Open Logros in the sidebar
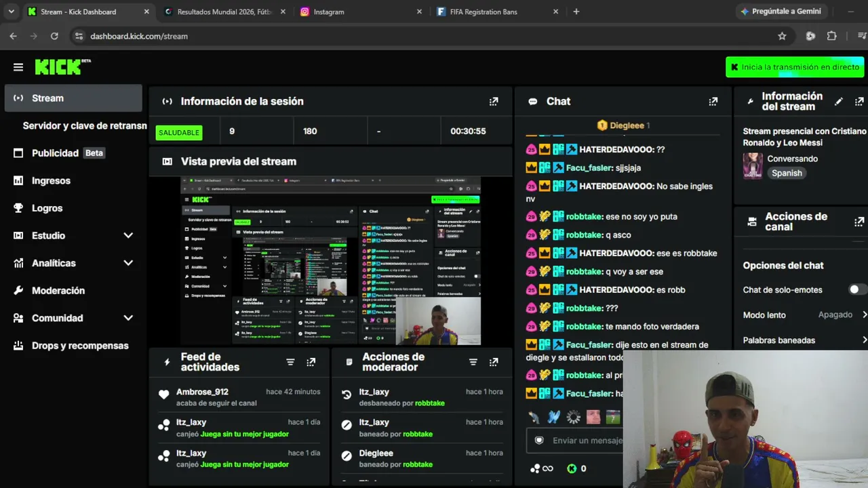 [73, 208]
